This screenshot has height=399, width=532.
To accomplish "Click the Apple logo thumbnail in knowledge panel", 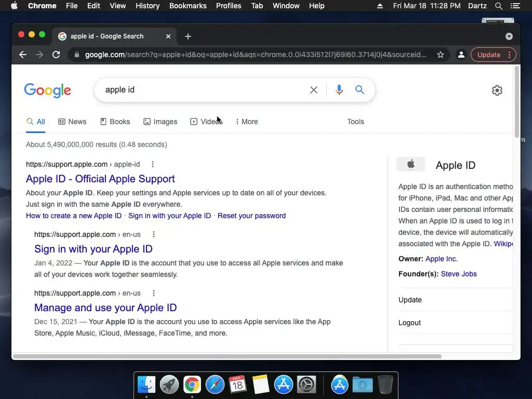I will pyautogui.click(x=411, y=165).
